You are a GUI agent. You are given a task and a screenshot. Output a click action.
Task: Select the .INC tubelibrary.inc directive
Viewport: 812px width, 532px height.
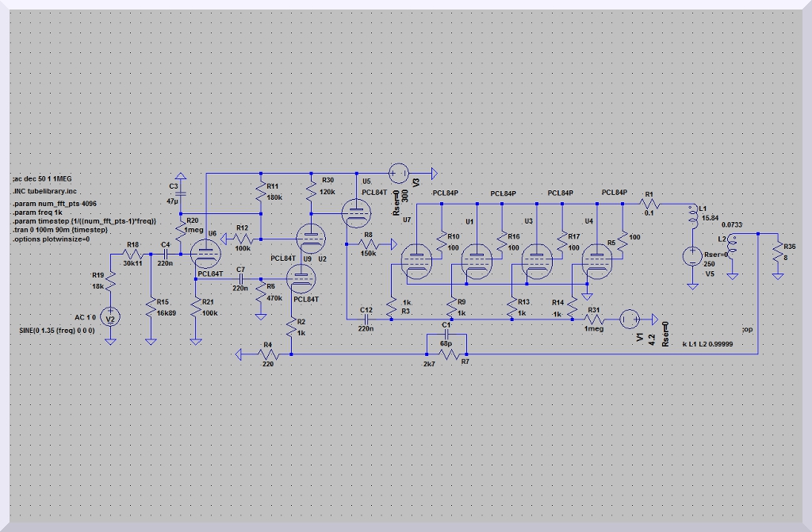coord(46,191)
